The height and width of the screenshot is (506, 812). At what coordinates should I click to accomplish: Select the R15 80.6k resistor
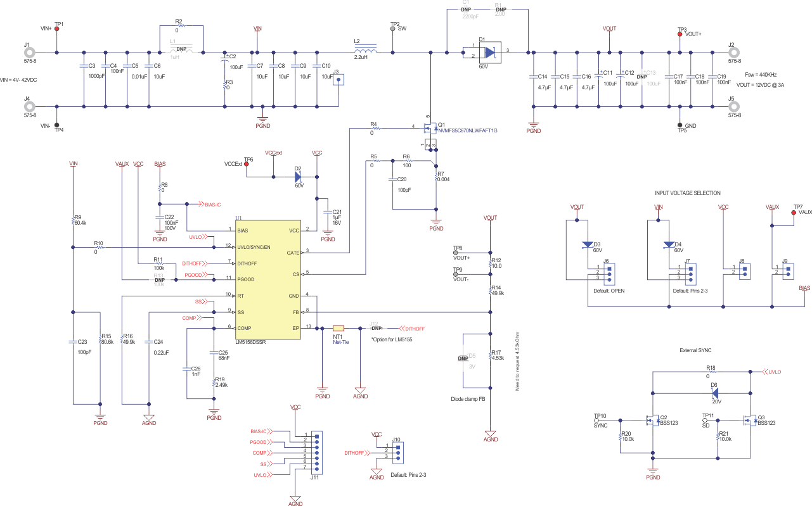pos(100,340)
